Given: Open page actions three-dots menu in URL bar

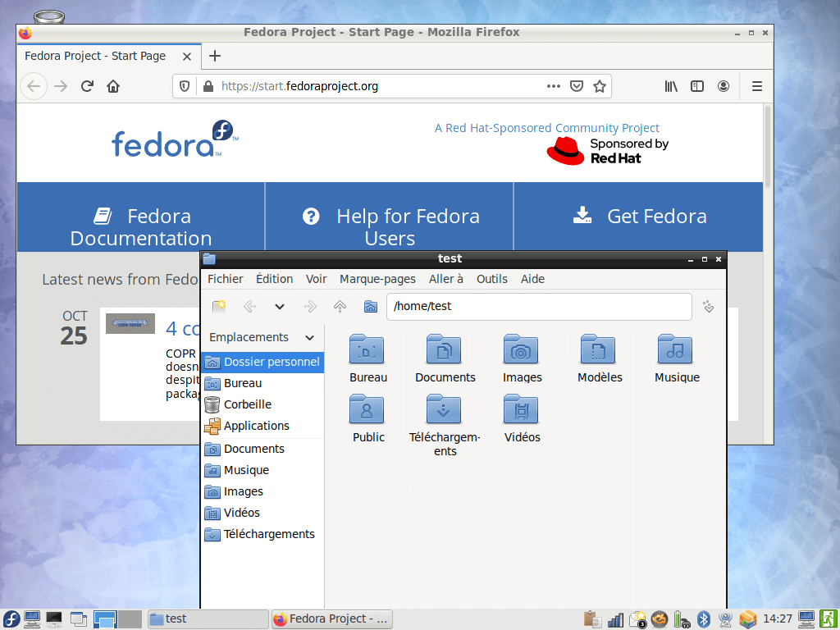Looking at the screenshot, I should [554, 86].
